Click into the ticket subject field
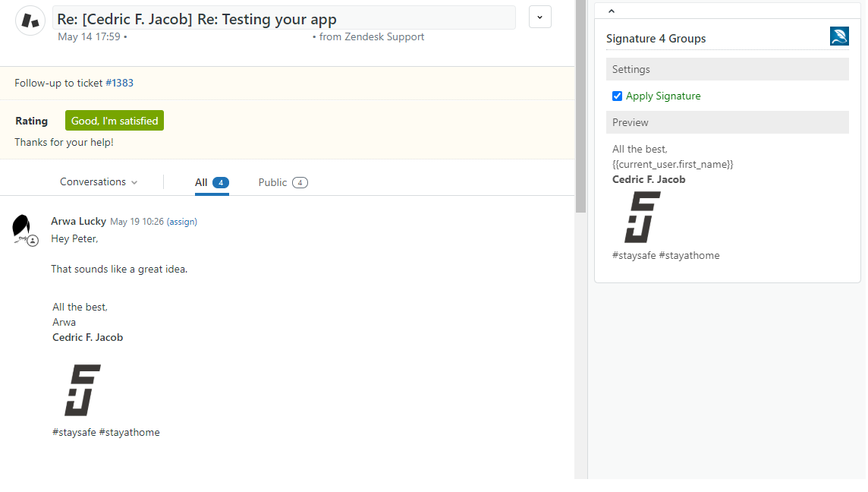The width and height of the screenshot is (868, 492). tap(284, 18)
